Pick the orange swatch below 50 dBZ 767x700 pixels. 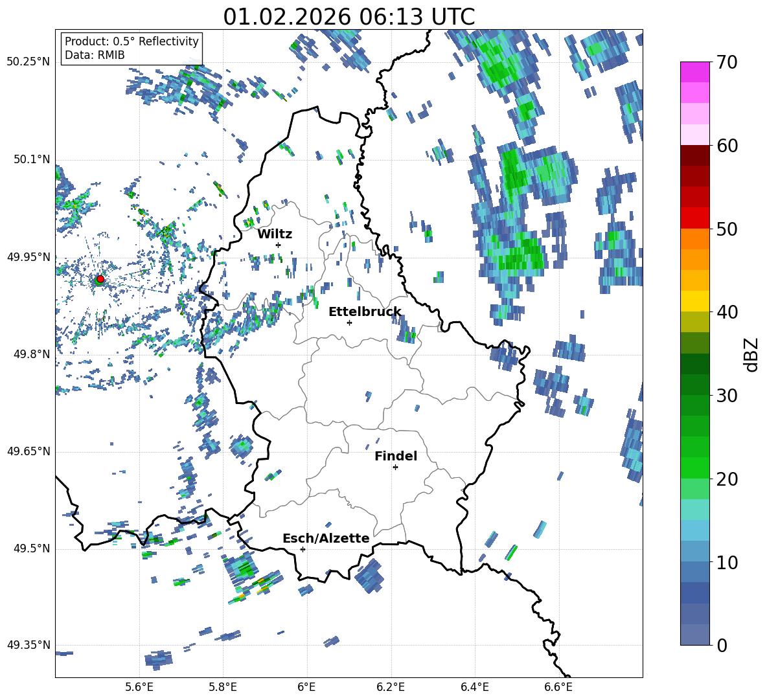pyautogui.click(x=694, y=239)
